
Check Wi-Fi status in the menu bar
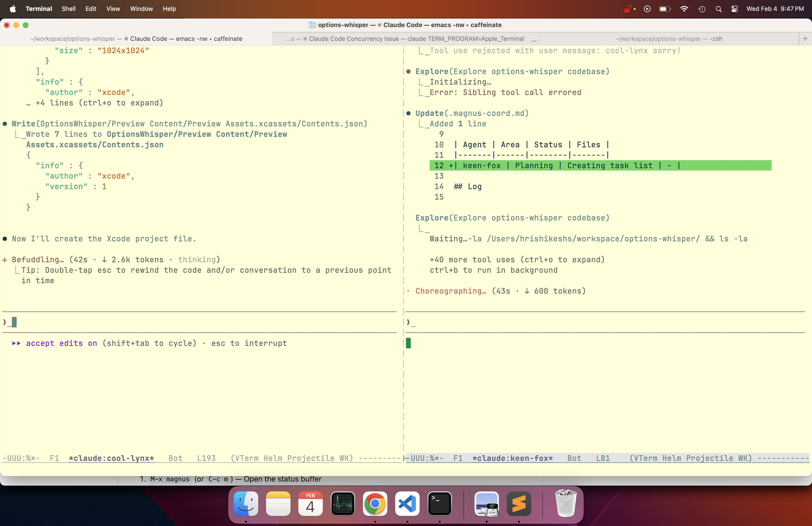pyautogui.click(x=684, y=9)
